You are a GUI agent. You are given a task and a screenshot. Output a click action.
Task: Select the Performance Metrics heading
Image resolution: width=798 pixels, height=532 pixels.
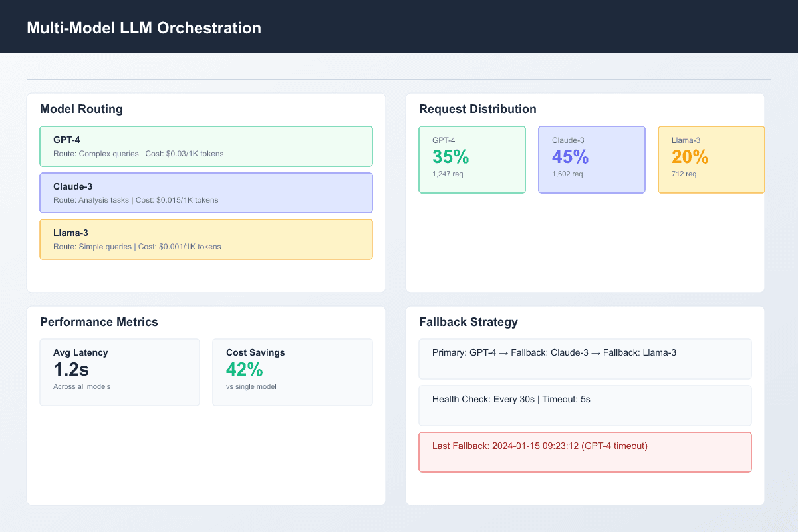99,321
